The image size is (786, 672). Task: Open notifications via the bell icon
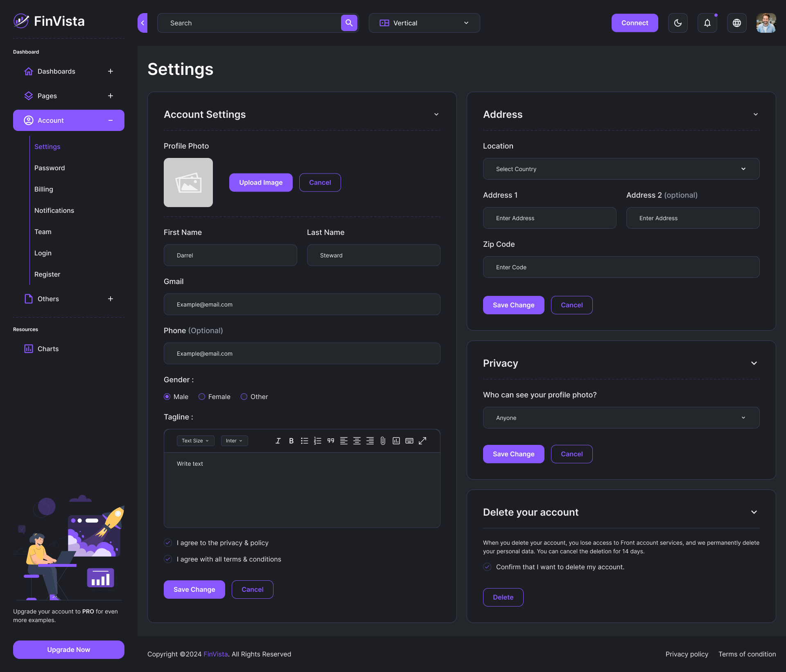[x=707, y=23]
